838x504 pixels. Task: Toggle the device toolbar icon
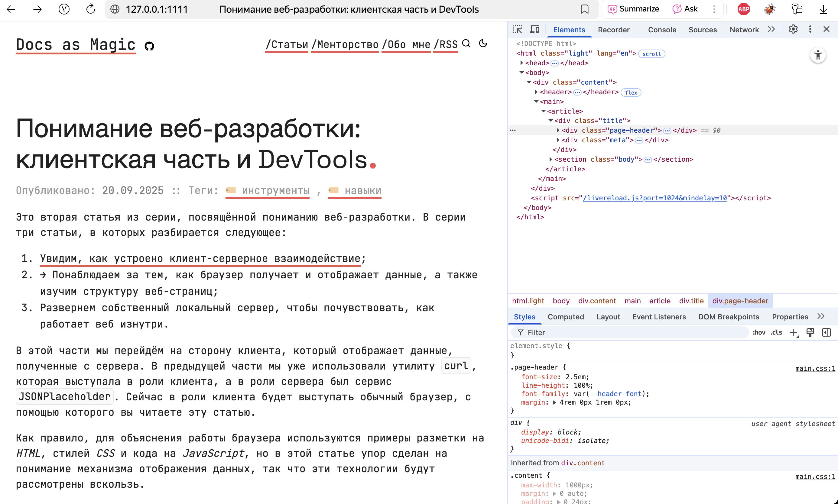534,30
